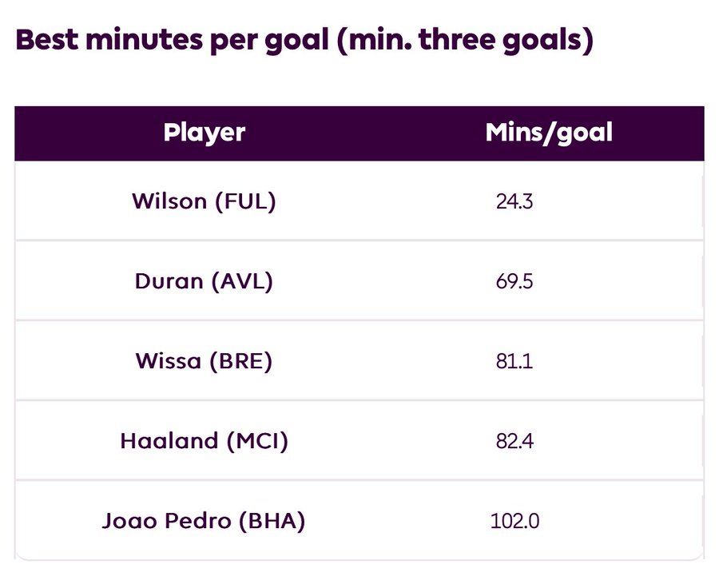Image resolution: width=719 pixels, height=588 pixels.
Task: Select Haaland's 82.4 value
Action: (x=514, y=441)
